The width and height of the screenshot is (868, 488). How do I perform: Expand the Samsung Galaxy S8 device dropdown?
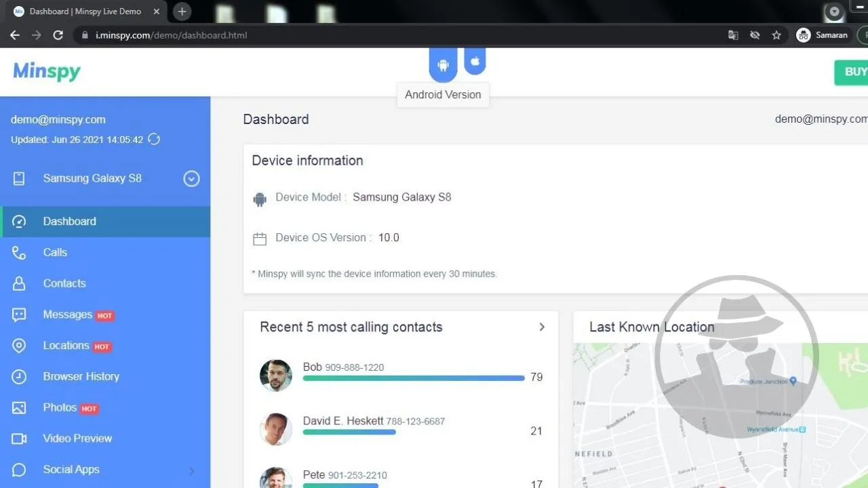click(192, 179)
